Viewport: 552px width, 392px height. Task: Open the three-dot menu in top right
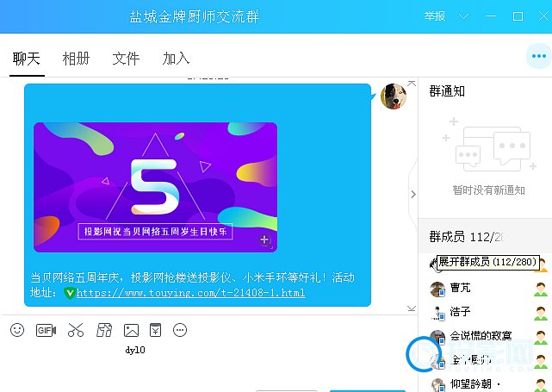click(538, 56)
